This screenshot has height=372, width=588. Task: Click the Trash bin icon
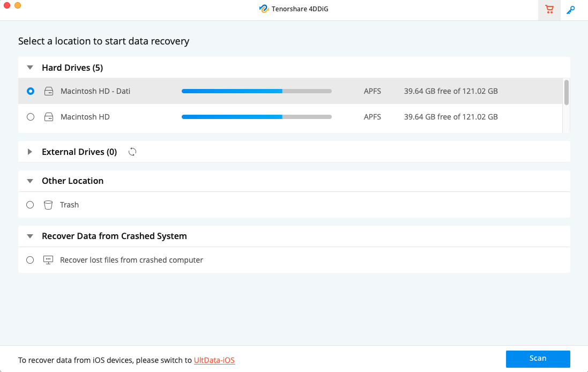click(x=48, y=205)
